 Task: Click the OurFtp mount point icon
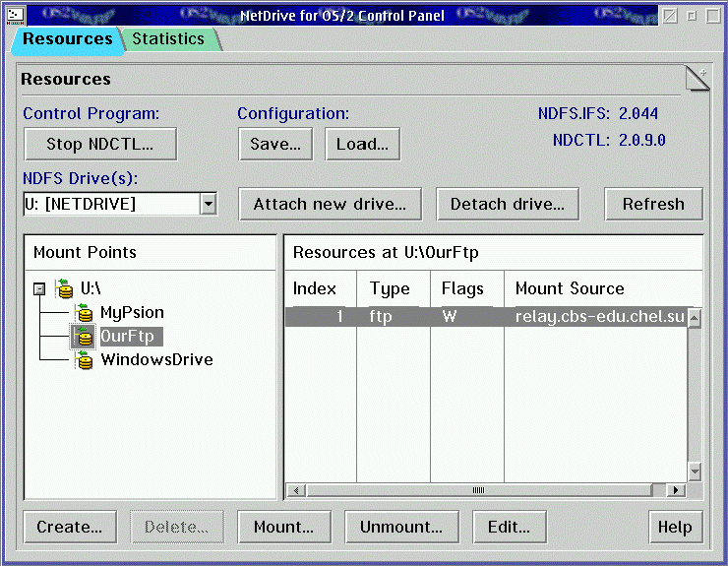(83, 336)
